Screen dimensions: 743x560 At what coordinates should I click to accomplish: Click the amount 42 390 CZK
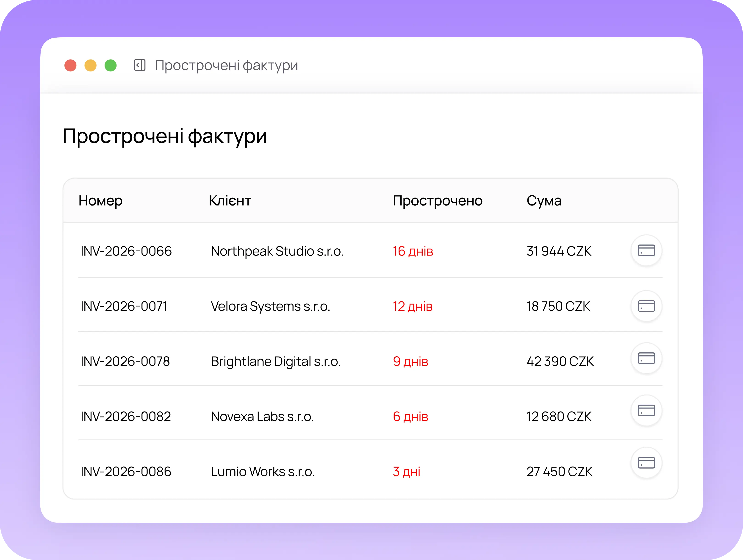(x=560, y=361)
